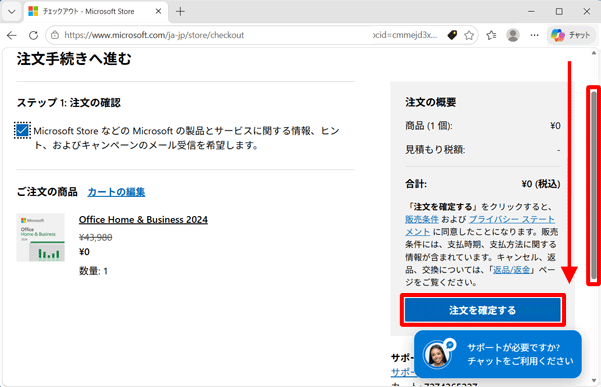This screenshot has height=387, width=601.
Task: Open the カートの編集 link
Action: pos(116,192)
